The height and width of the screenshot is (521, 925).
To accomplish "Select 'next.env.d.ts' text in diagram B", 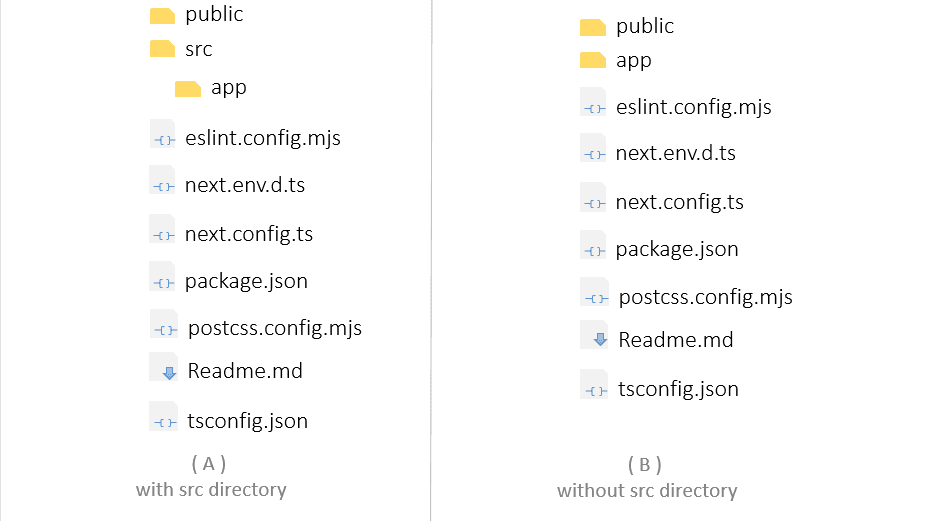I will tap(675, 153).
